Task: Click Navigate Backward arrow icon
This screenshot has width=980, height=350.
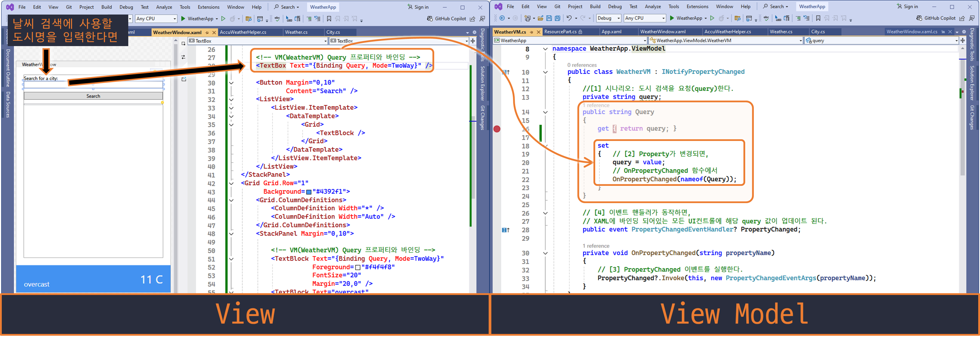Action: point(502,18)
